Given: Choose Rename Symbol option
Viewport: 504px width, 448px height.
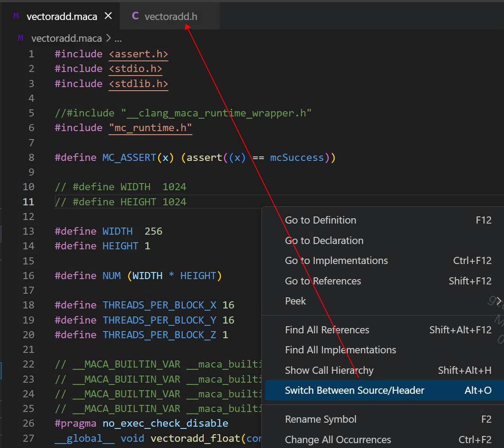Looking at the screenshot, I should (x=321, y=419).
